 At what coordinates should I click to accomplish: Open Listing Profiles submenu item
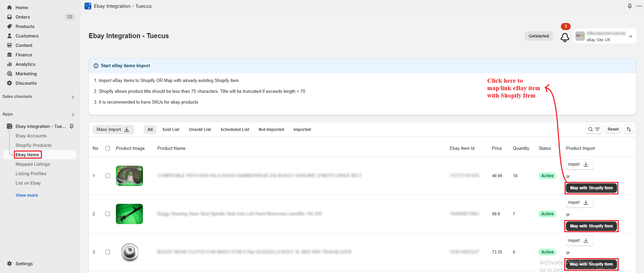(x=31, y=173)
